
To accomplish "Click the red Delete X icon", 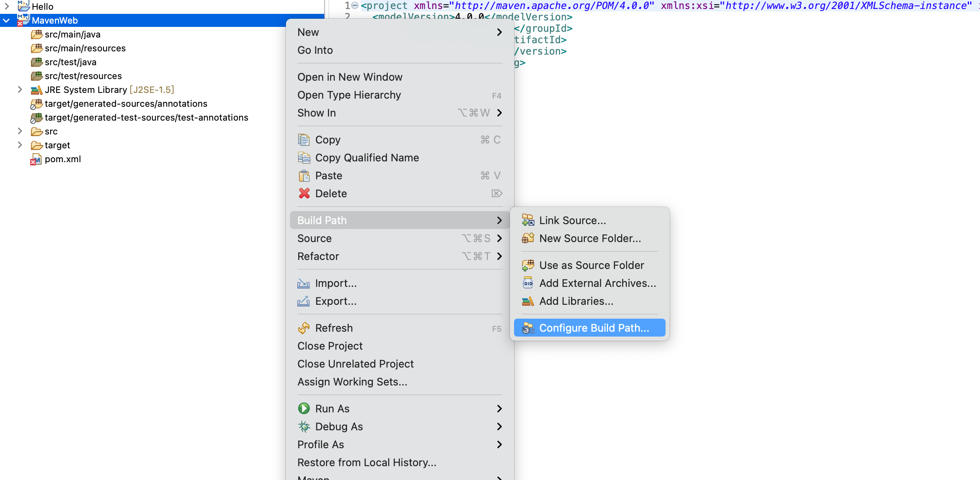I will click(x=304, y=194).
